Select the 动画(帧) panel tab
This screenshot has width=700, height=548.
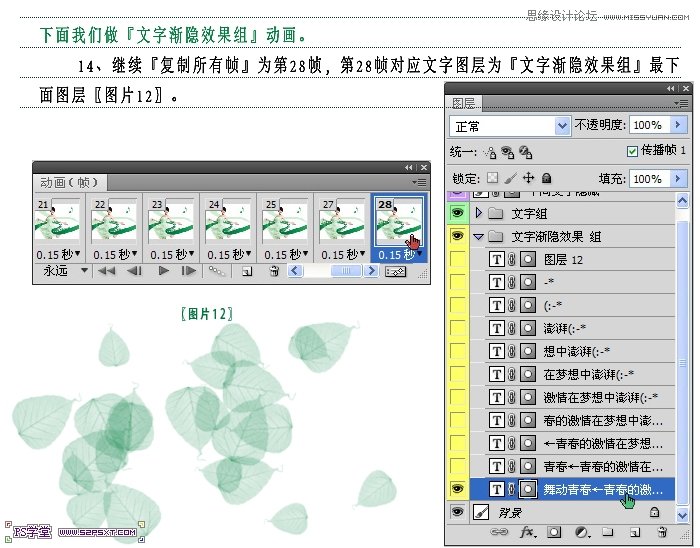click(69, 183)
